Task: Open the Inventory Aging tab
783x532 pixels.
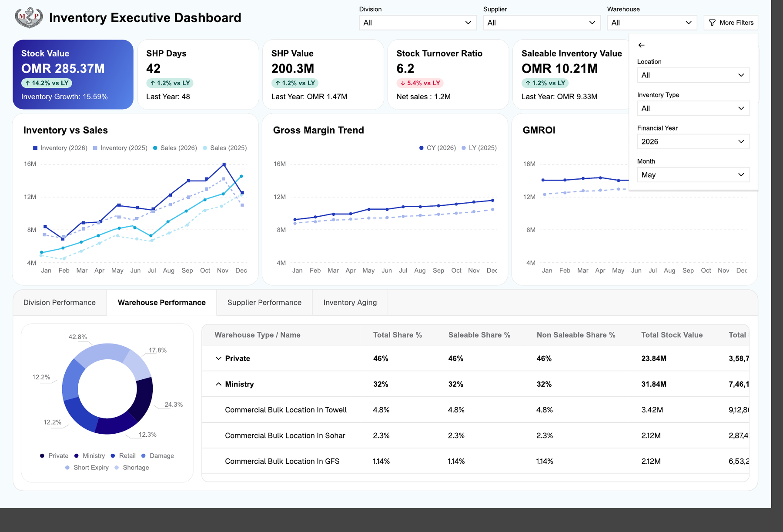Action: (x=350, y=302)
